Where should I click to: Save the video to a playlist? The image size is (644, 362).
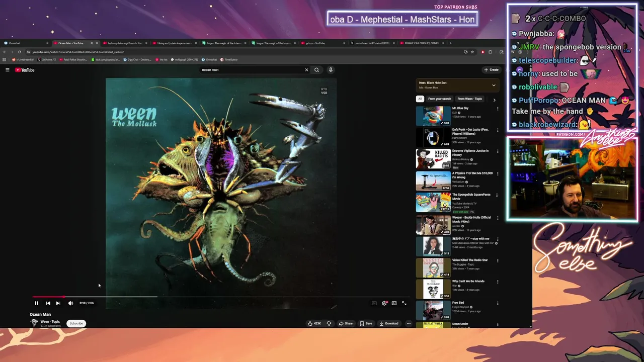point(366,323)
